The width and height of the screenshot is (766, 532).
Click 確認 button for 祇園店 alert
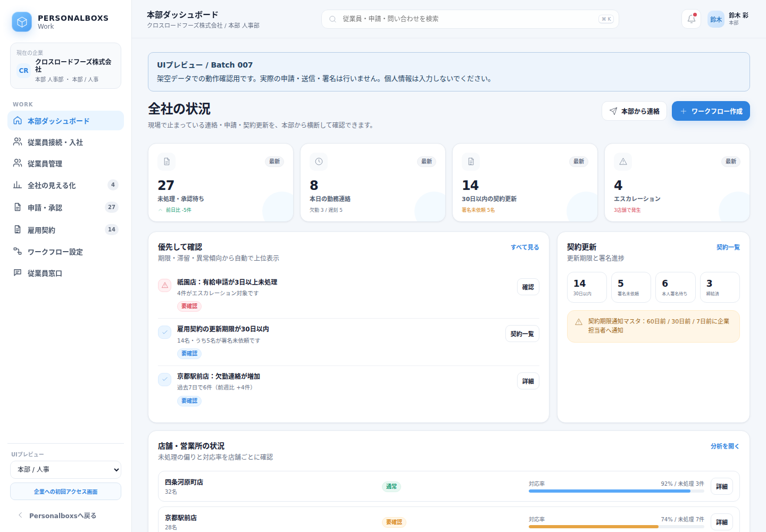point(528,287)
